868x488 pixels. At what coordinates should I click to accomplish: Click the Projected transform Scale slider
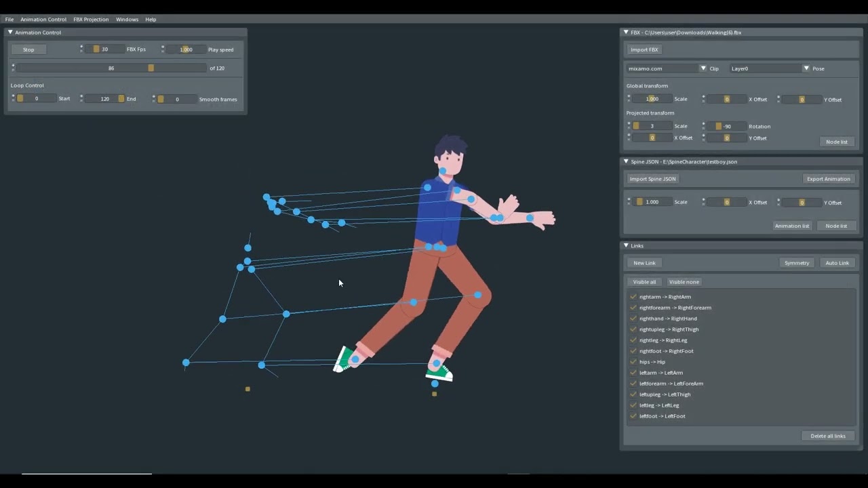click(x=652, y=126)
